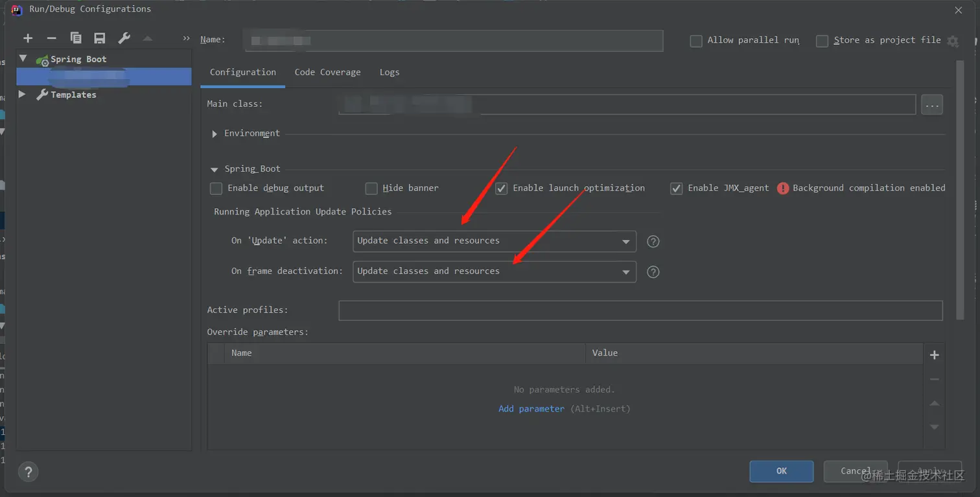Screen dimensions: 980x497
Task: Open Edit Templates via the wrench icon
Action: tap(124, 38)
